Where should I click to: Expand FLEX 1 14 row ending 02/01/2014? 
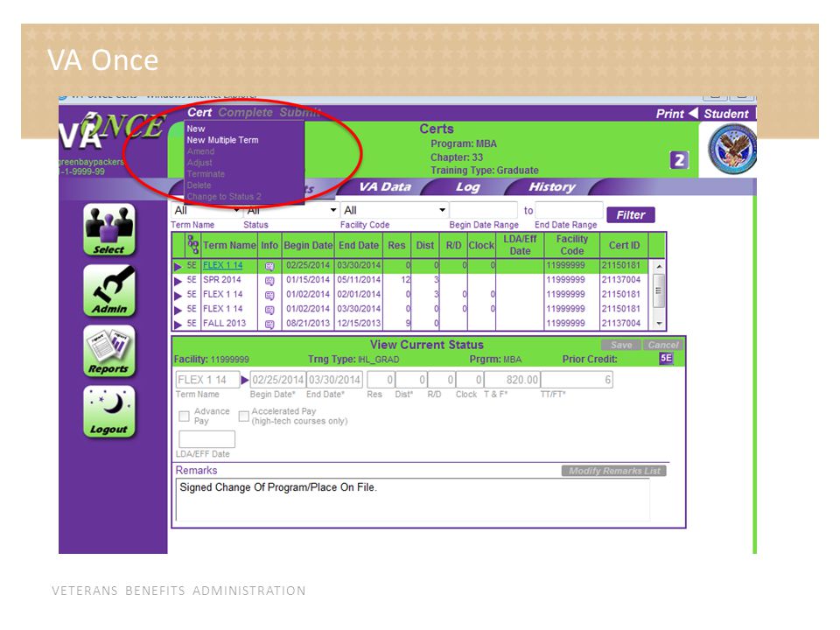click(178, 295)
